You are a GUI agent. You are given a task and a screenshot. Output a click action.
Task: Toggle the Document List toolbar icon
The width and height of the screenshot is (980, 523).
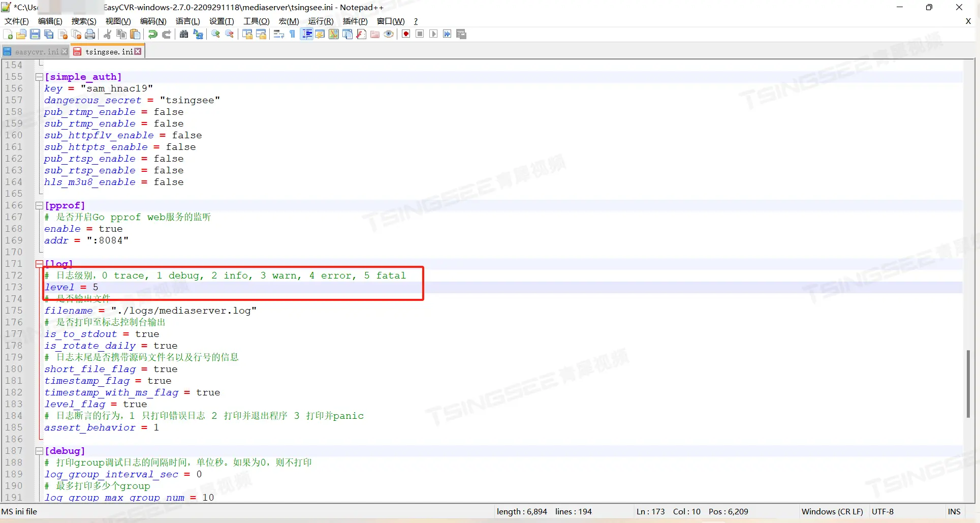pos(347,34)
